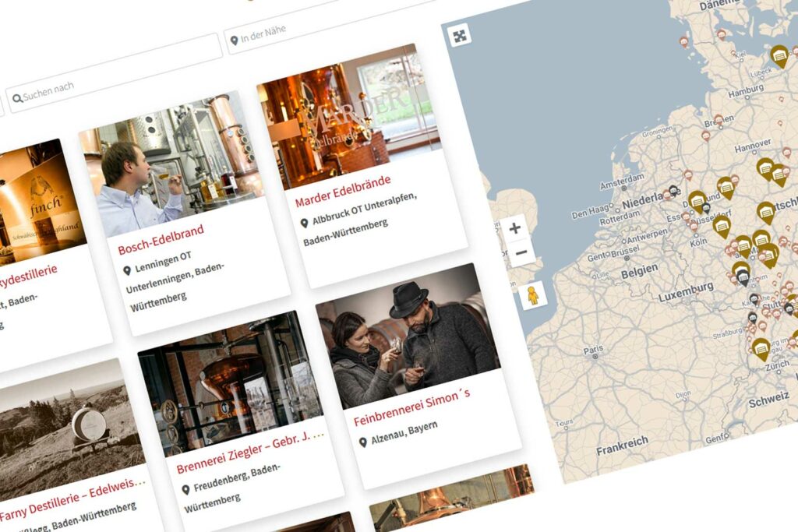
Task: Zoom out on the map
Action: [x=521, y=253]
